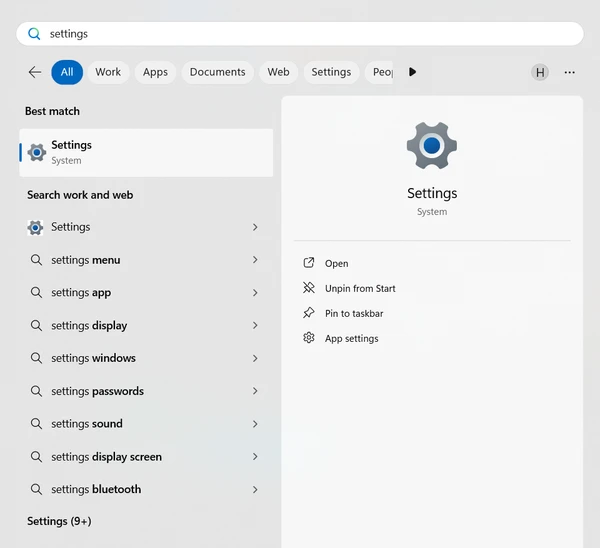
Task: Switch to the Documents filter tab
Action: click(217, 72)
